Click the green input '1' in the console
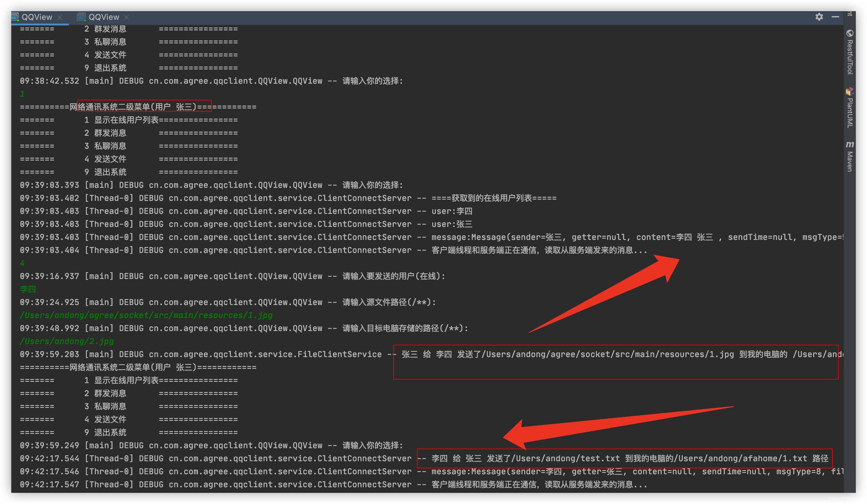The height and width of the screenshot is (504, 867). [22, 94]
